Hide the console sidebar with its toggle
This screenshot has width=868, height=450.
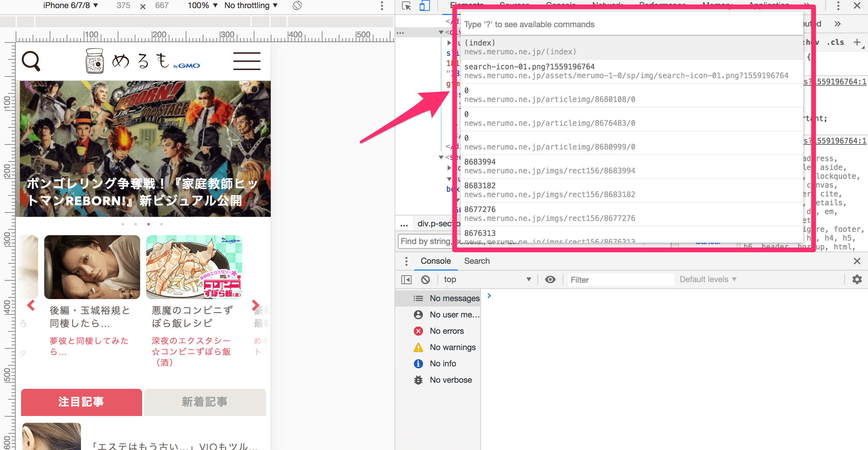407,279
